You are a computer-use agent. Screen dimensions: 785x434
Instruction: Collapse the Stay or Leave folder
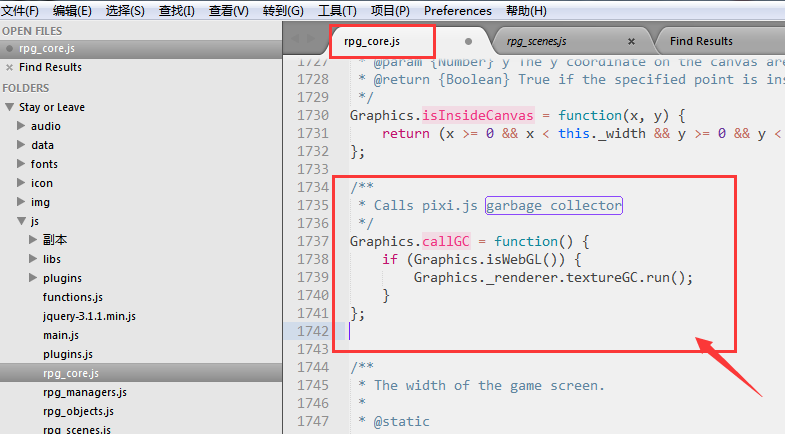9,107
